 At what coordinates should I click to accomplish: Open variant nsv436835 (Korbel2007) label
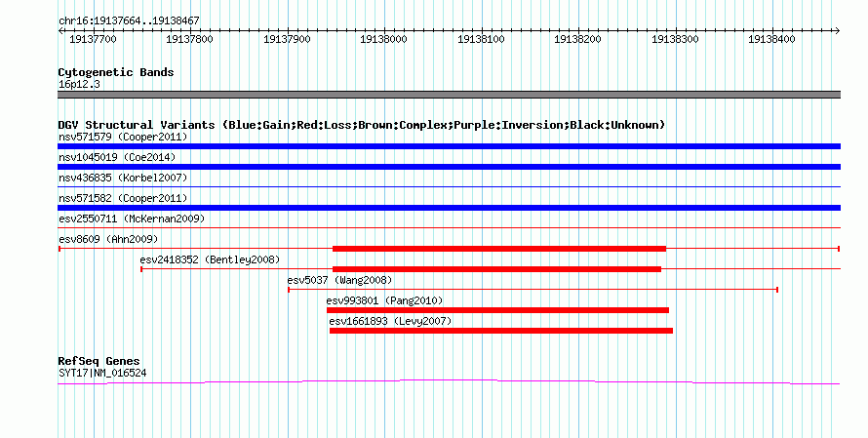(x=123, y=178)
